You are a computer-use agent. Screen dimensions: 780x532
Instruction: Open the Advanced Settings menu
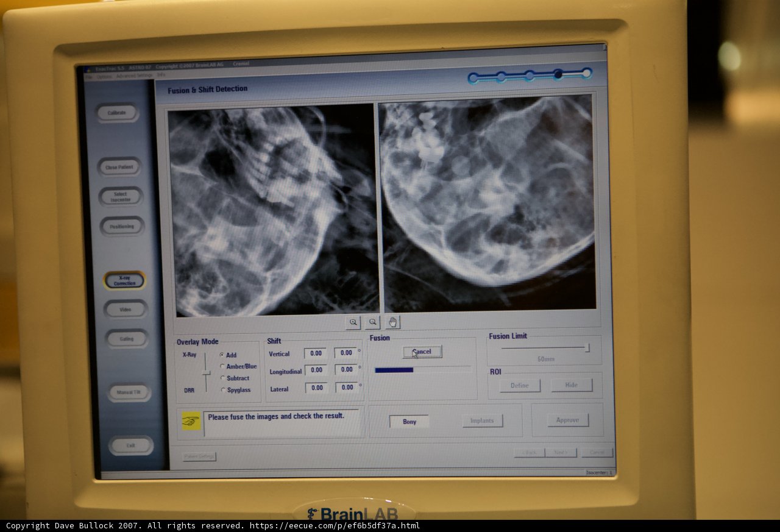coord(134,76)
